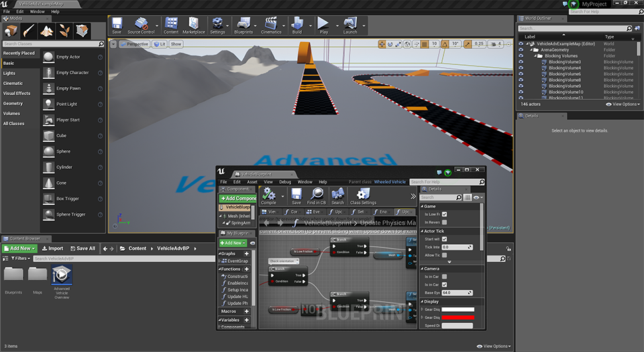Click the Build icon in the toolbar

297,25
